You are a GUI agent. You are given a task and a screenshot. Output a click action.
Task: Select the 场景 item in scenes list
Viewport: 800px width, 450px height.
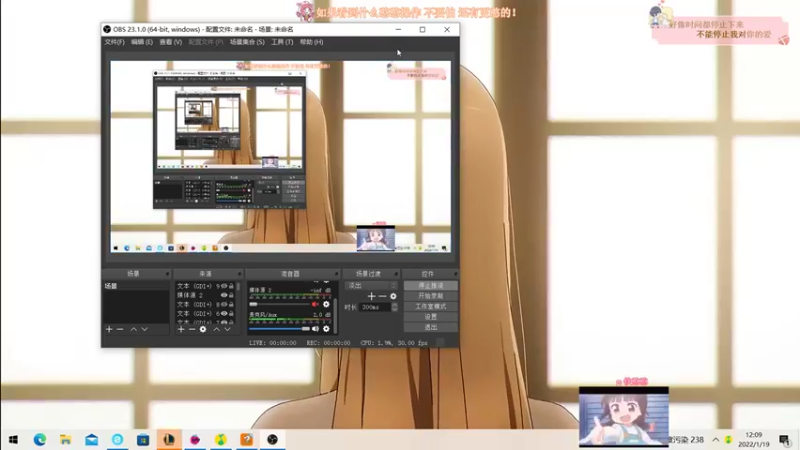(x=136, y=286)
